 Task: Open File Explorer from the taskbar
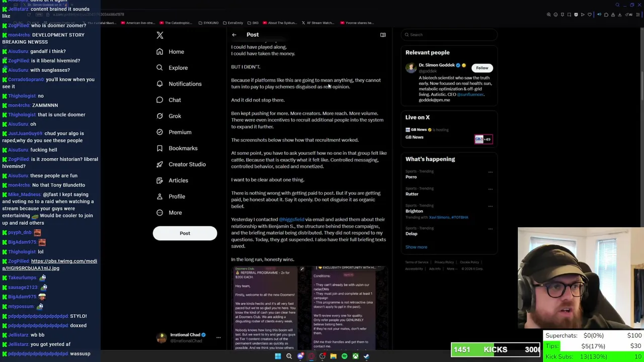(x=333, y=356)
